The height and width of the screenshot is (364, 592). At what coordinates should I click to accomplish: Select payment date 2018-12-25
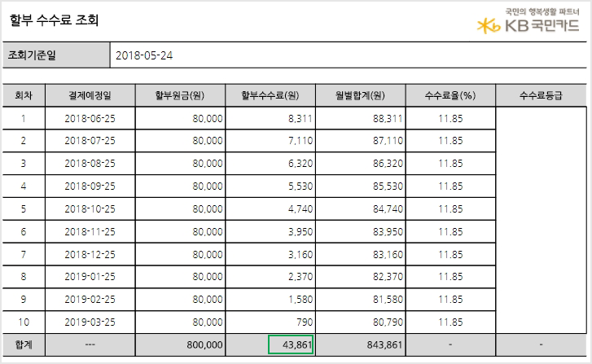(x=90, y=255)
